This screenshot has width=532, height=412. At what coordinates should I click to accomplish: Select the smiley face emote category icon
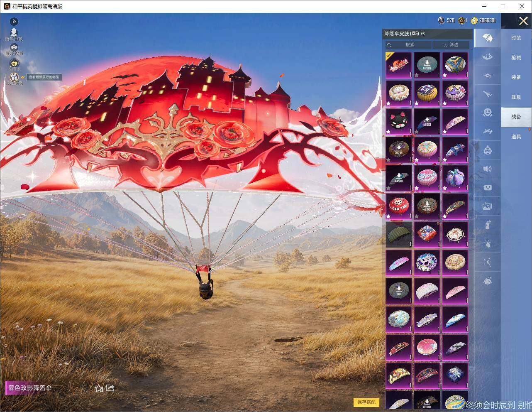pos(488,113)
